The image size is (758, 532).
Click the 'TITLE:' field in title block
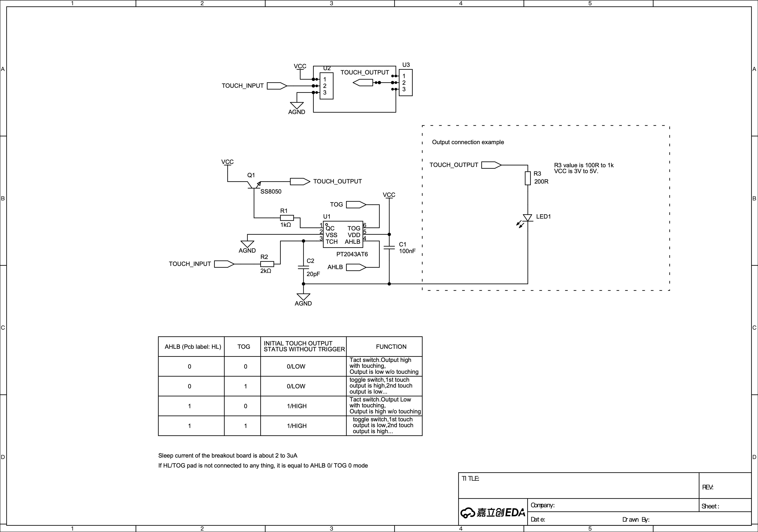[x=578, y=485]
